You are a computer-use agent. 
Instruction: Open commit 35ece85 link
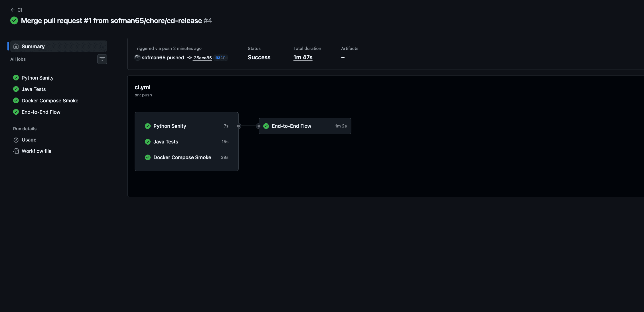click(x=202, y=58)
